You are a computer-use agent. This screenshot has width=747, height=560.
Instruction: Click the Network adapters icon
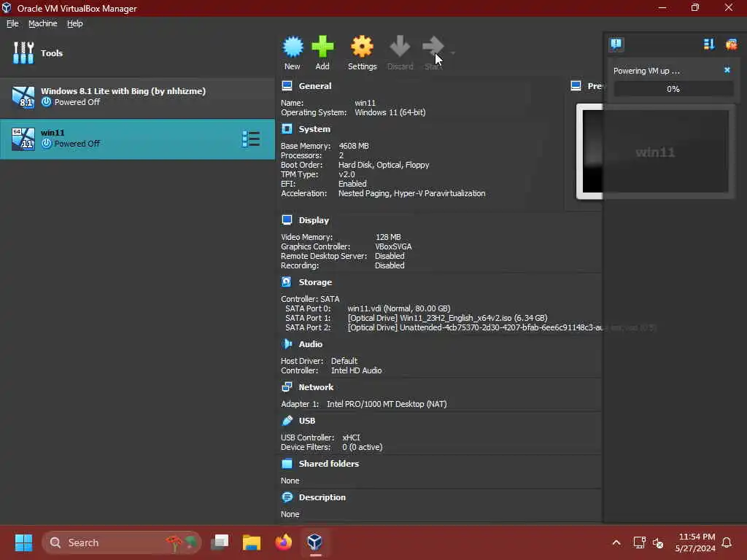coord(287,386)
